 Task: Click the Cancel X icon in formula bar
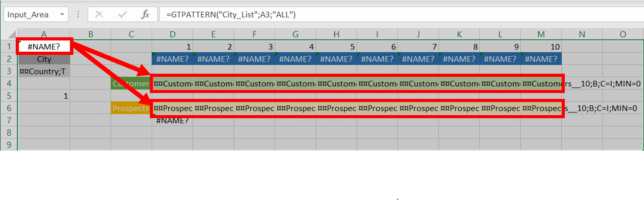click(x=99, y=14)
